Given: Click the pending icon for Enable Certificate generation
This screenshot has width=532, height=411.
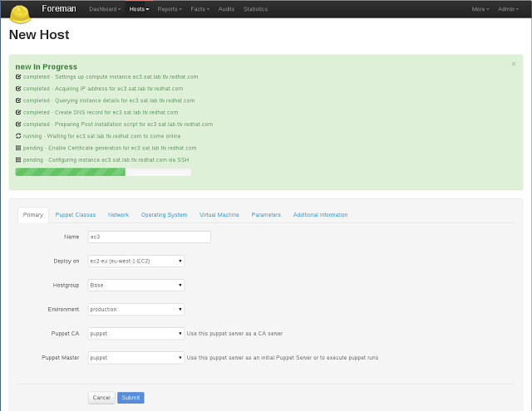Looking at the screenshot, I should click(x=18, y=148).
